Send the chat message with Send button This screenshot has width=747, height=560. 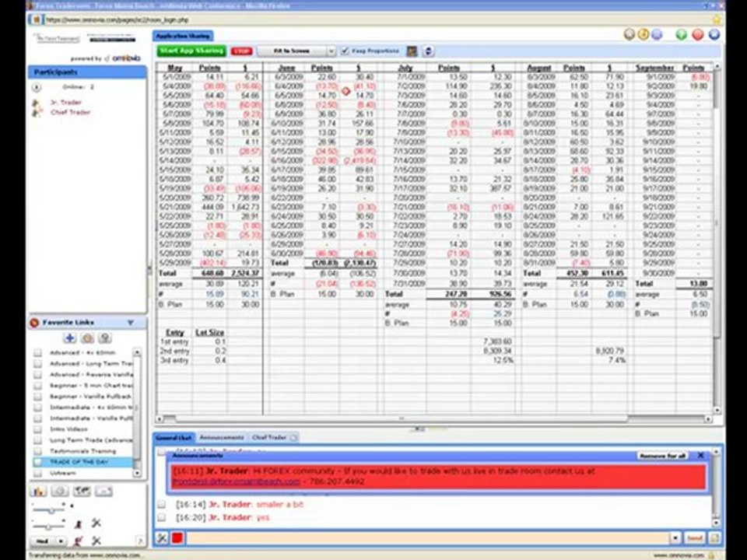(694, 538)
